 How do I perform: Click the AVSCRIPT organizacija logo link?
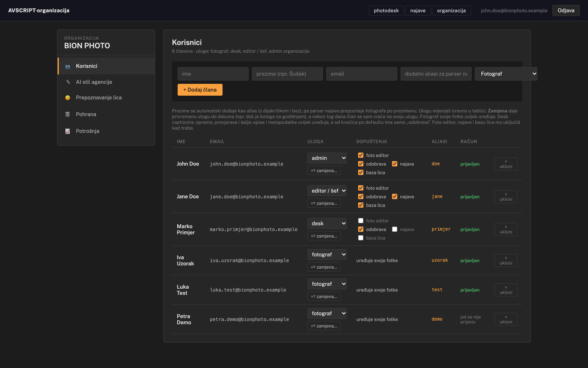(x=39, y=10)
